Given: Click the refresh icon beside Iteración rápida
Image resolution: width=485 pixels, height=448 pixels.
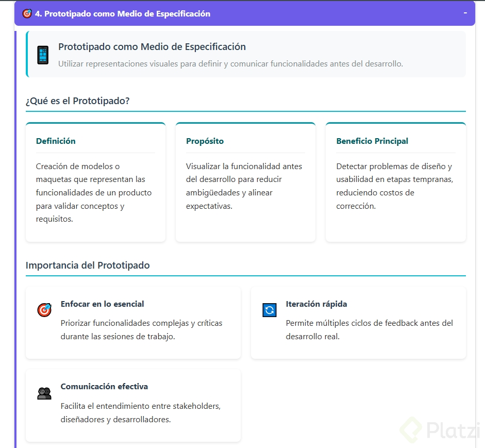Looking at the screenshot, I should pyautogui.click(x=270, y=310).
